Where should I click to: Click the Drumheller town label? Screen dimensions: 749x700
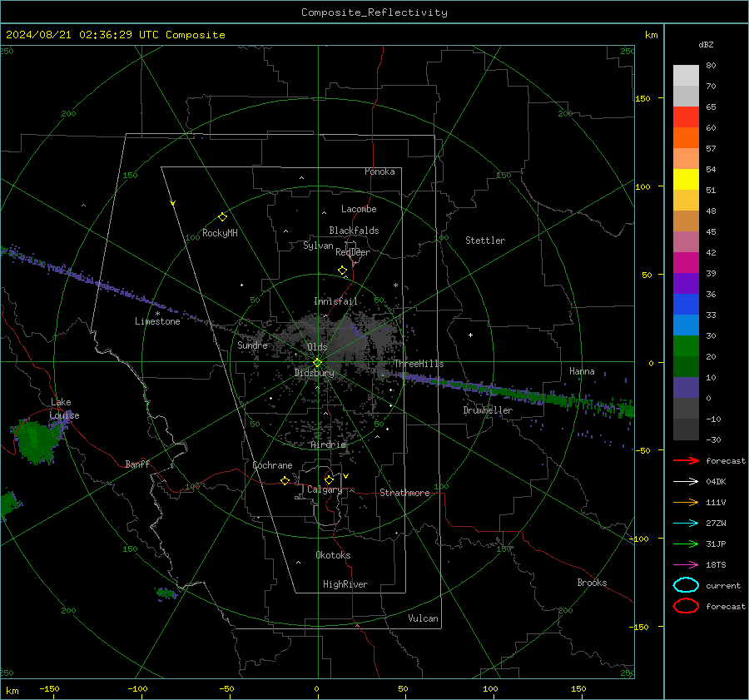(x=488, y=410)
